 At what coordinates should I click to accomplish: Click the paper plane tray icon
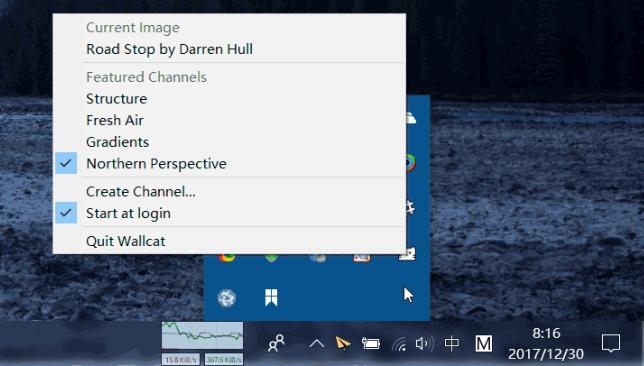[x=343, y=343]
